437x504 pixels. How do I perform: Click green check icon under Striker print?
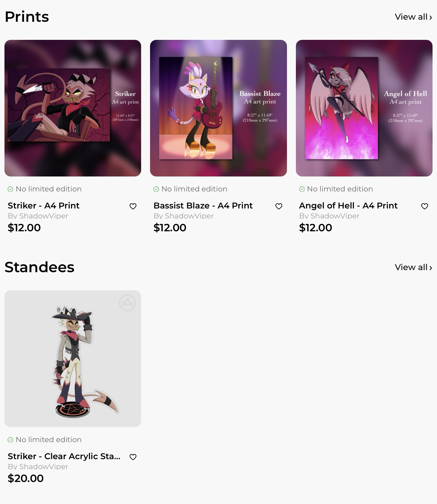point(10,189)
